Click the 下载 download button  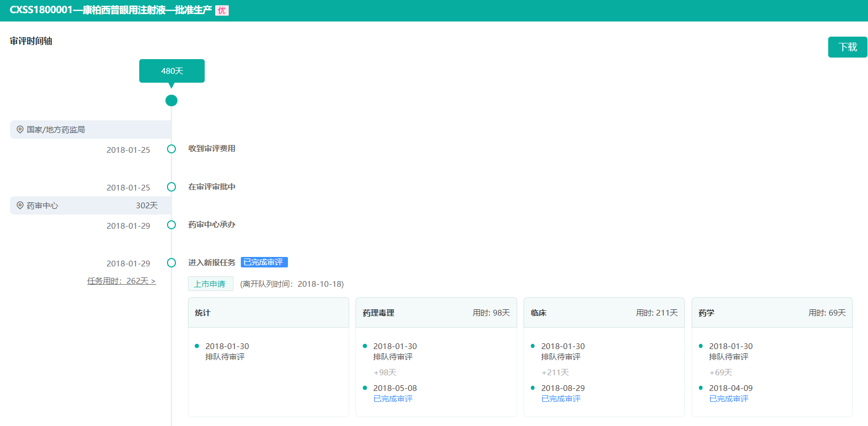click(x=847, y=47)
